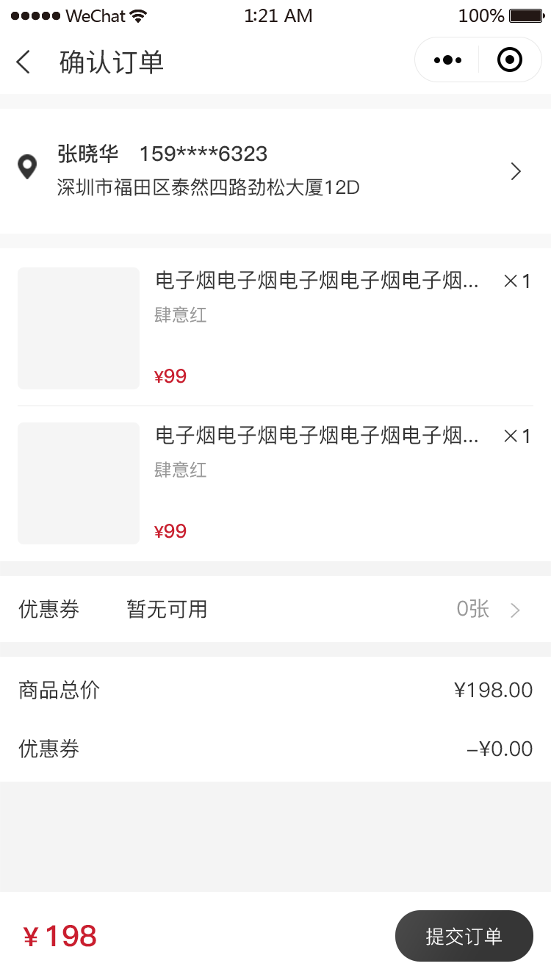Expand coupon list with chevron arrow

[515, 610]
